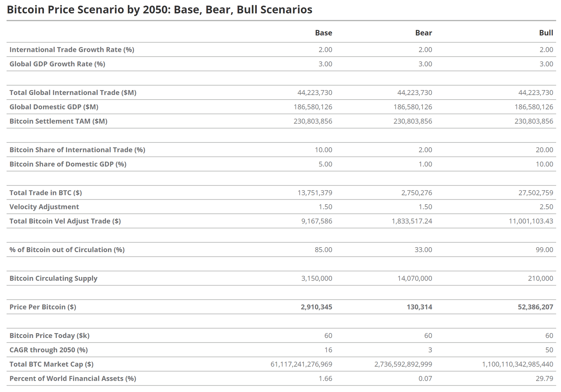Select the Bitcoin Settlement TAM row label

coord(58,121)
